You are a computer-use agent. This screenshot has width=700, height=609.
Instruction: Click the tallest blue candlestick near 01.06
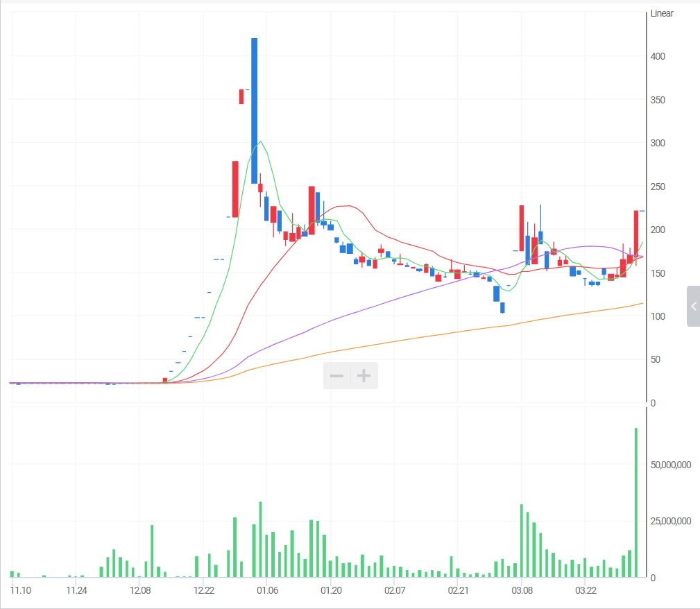coord(254,111)
